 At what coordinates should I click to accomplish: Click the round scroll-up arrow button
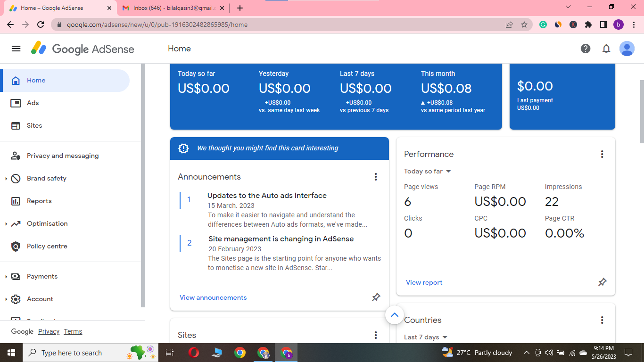[x=395, y=315]
